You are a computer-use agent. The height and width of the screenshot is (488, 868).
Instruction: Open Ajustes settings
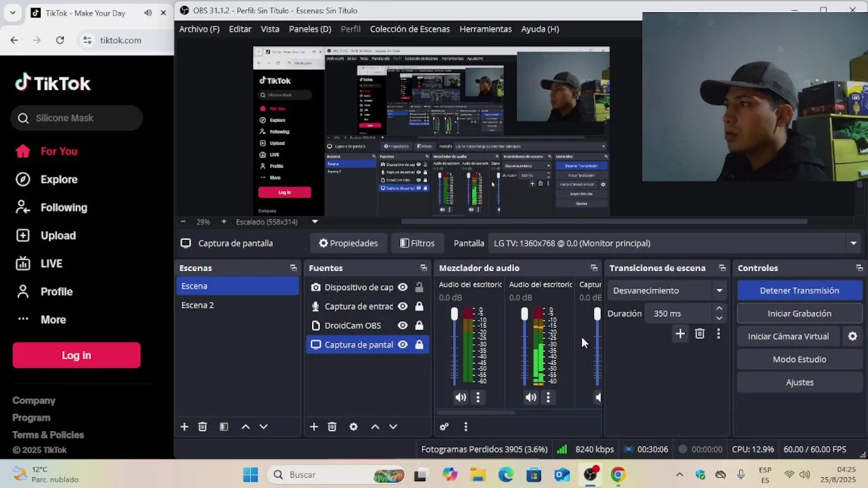coord(800,382)
